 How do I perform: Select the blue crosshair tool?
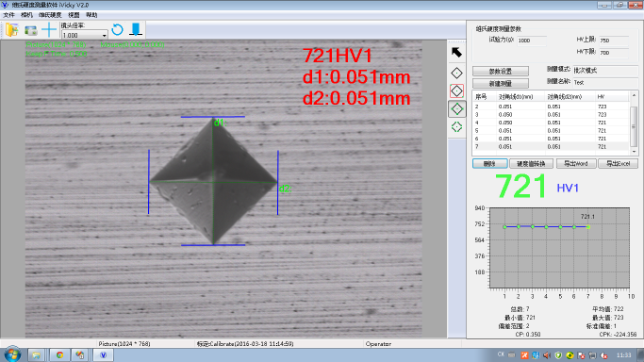49,30
